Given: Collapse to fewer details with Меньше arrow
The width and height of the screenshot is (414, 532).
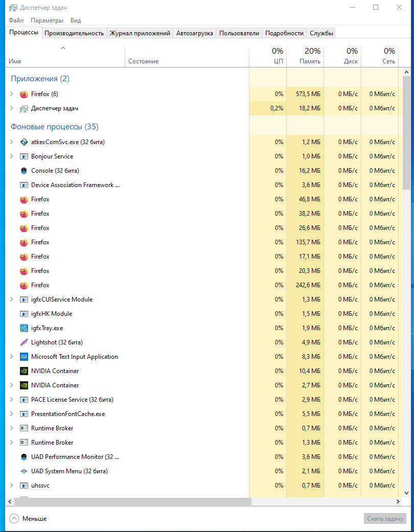Looking at the screenshot, I should point(14,518).
